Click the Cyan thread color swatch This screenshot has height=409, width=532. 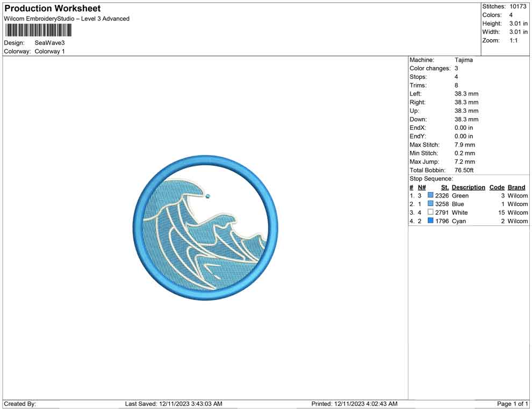pos(430,221)
